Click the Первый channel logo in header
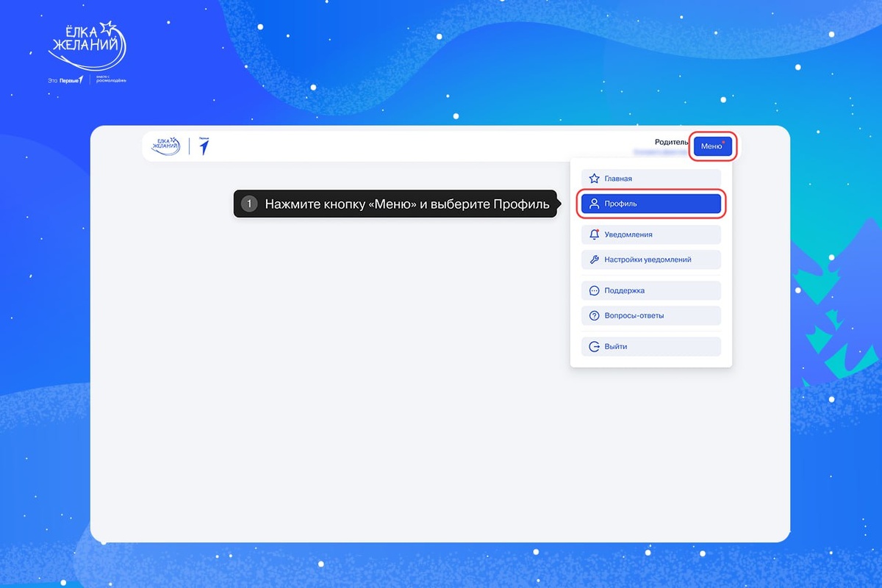 pyautogui.click(x=204, y=146)
